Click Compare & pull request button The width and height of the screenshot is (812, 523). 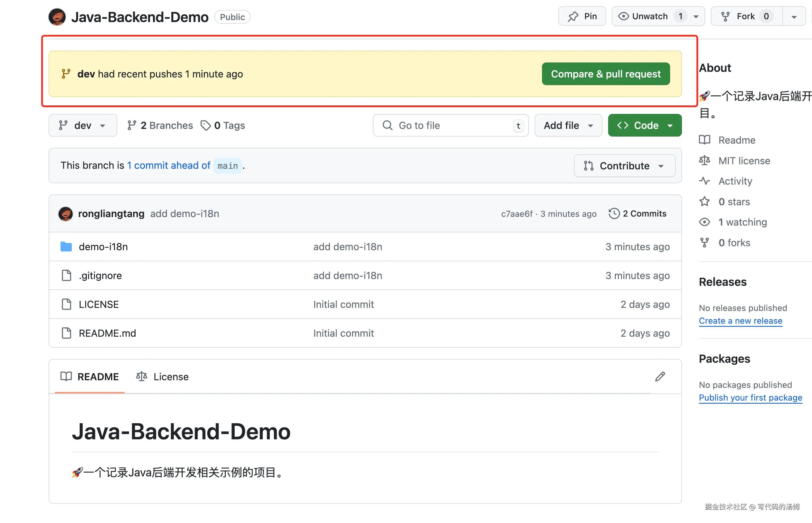tap(606, 74)
